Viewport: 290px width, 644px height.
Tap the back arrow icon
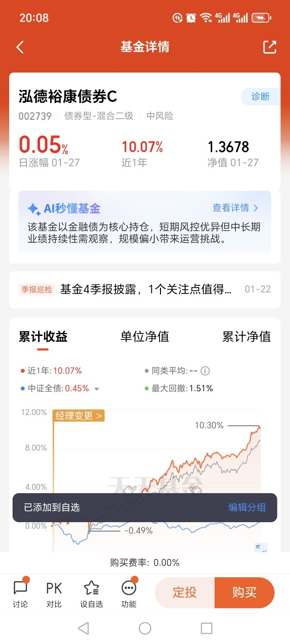tap(20, 47)
